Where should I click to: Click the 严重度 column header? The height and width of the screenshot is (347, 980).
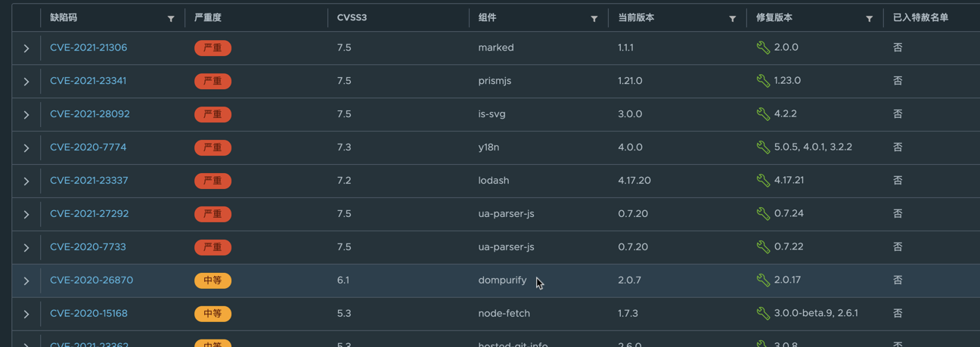pos(208,17)
